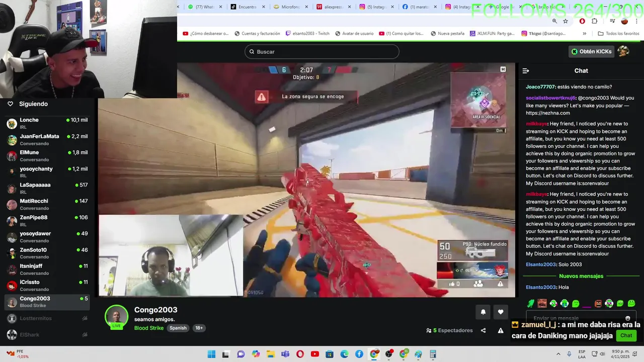Open the Todos los favoritos folder
Image resolution: width=644 pixels, height=362 pixels.
(x=618, y=34)
